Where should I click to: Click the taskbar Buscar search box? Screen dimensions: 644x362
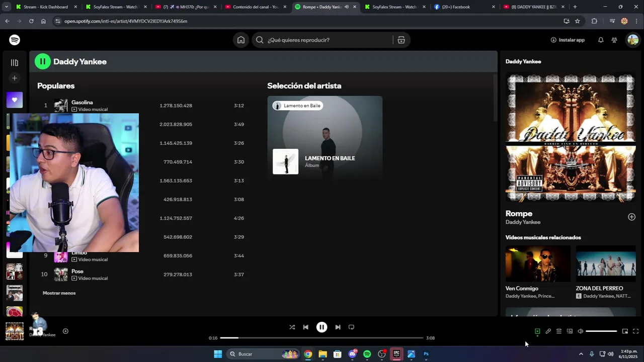pos(263,354)
